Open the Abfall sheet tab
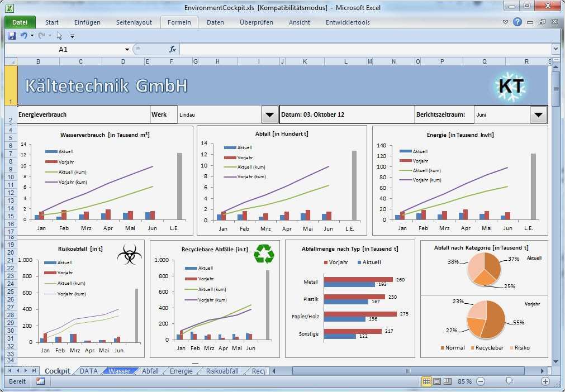The height and width of the screenshot is (392, 565). 150,371
